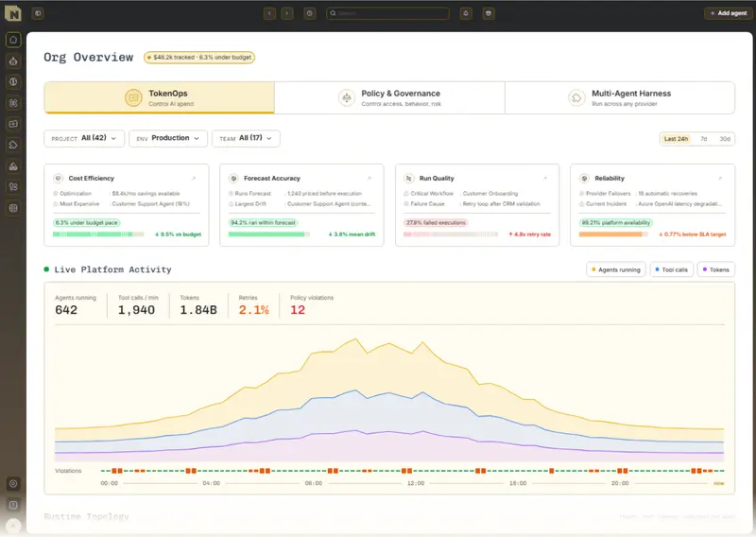The width and height of the screenshot is (756, 537).
Task: Click the Reliability card icon
Action: (x=584, y=179)
